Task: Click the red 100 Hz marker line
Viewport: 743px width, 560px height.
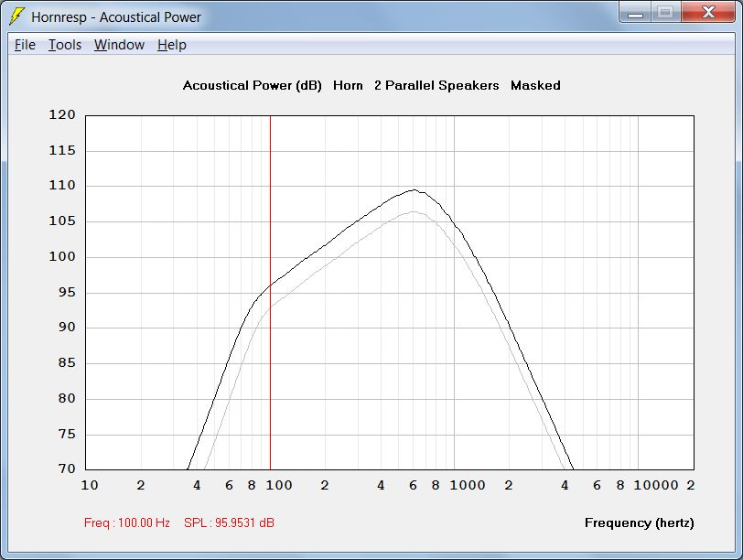Action: 270,292
